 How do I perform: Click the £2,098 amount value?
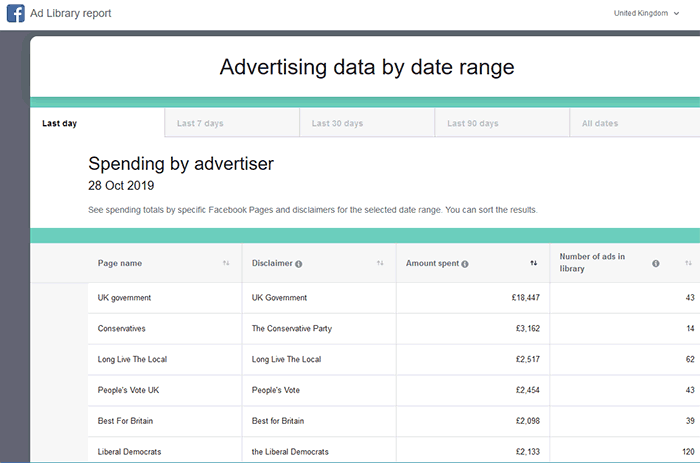click(x=528, y=421)
